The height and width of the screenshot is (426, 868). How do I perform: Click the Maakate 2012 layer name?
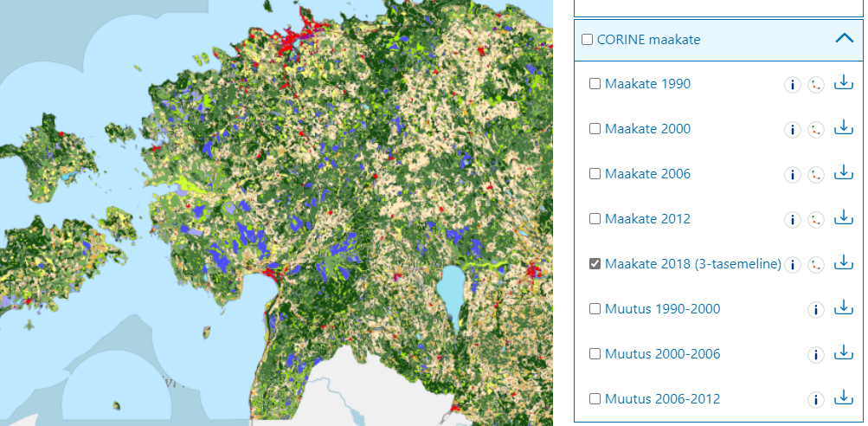tap(647, 218)
